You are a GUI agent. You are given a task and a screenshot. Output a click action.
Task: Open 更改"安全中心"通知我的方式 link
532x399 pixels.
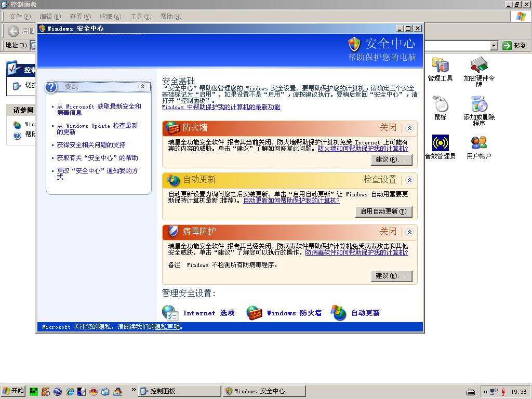(97, 174)
